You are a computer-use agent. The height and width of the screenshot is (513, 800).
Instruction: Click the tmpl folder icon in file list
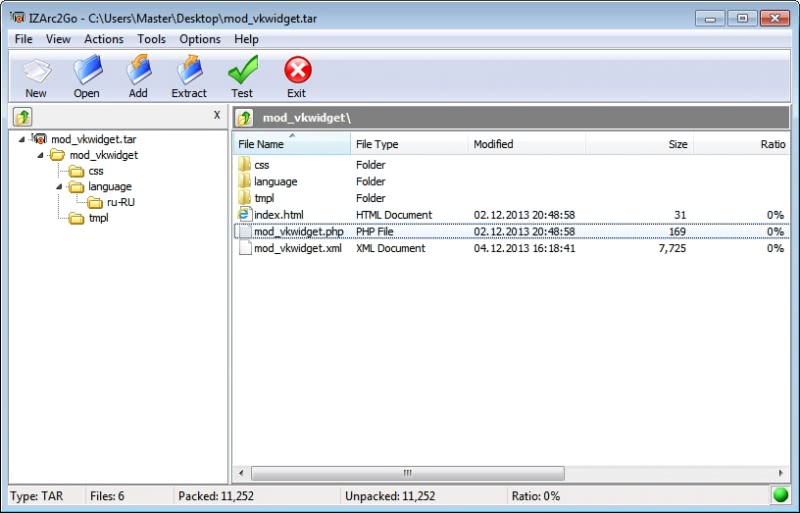tap(244, 198)
